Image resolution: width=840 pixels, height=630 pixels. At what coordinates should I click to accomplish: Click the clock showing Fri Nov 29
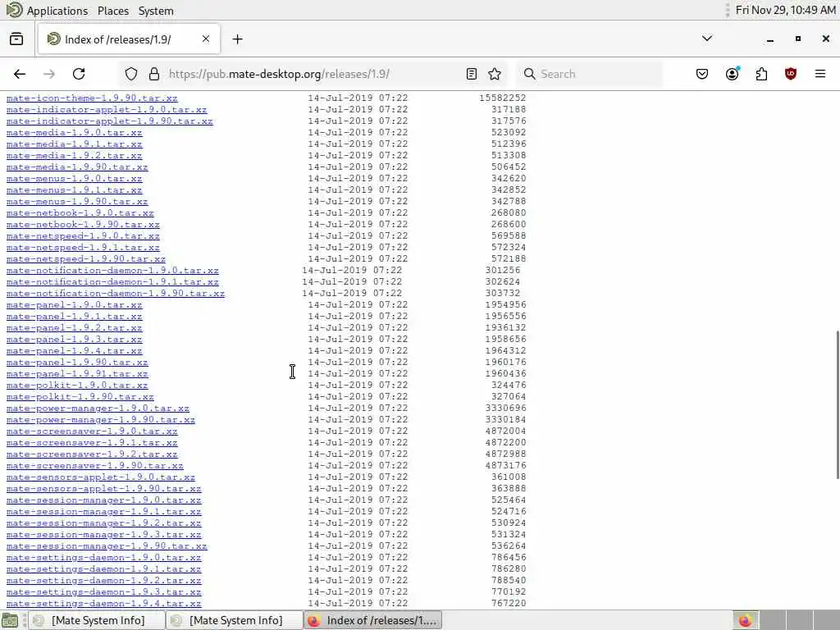click(x=785, y=10)
